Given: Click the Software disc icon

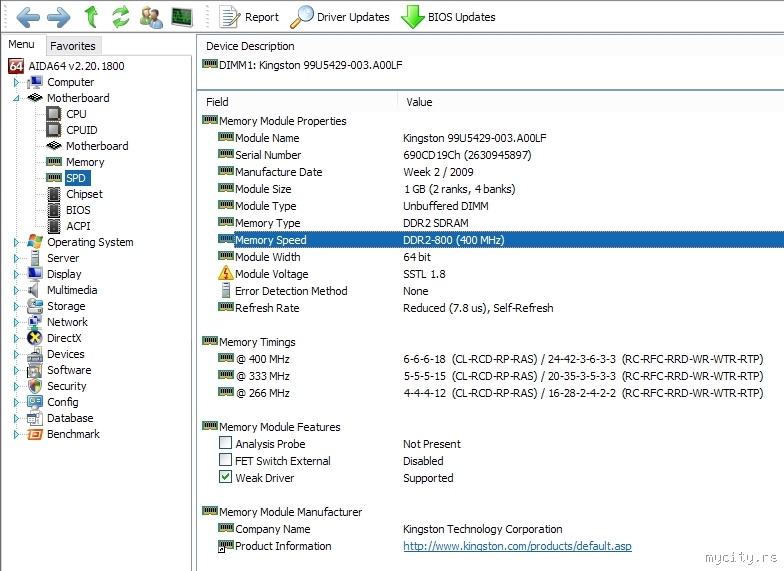Looking at the screenshot, I should [35, 370].
